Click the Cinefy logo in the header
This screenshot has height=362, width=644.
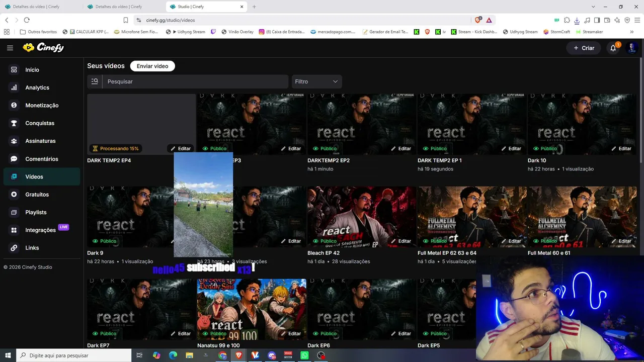tap(43, 48)
